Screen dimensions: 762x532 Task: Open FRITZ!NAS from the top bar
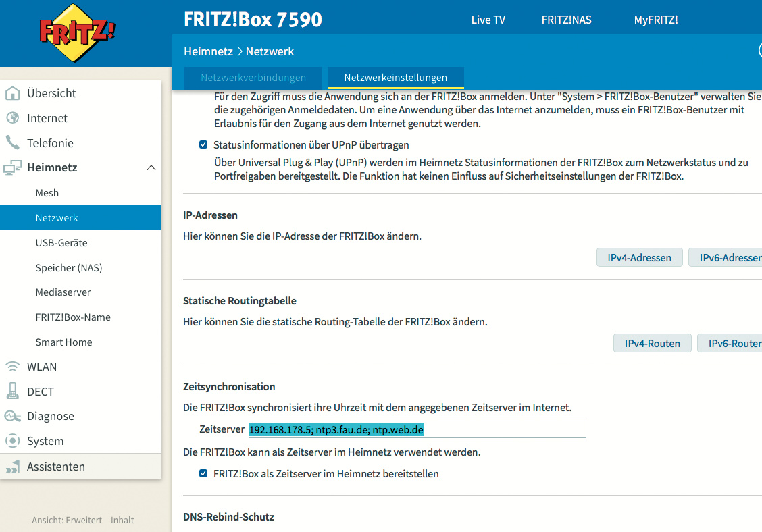566,20
